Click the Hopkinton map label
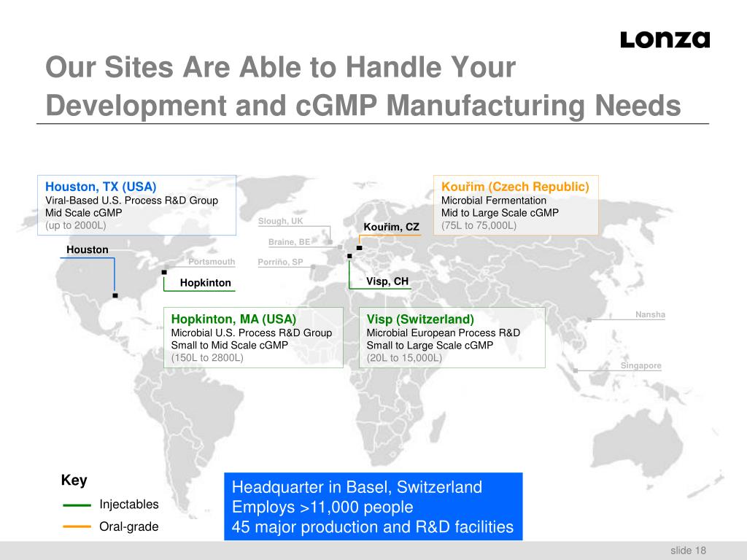Image resolution: width=747 pixels, height=560 pixels. [205, 283]
